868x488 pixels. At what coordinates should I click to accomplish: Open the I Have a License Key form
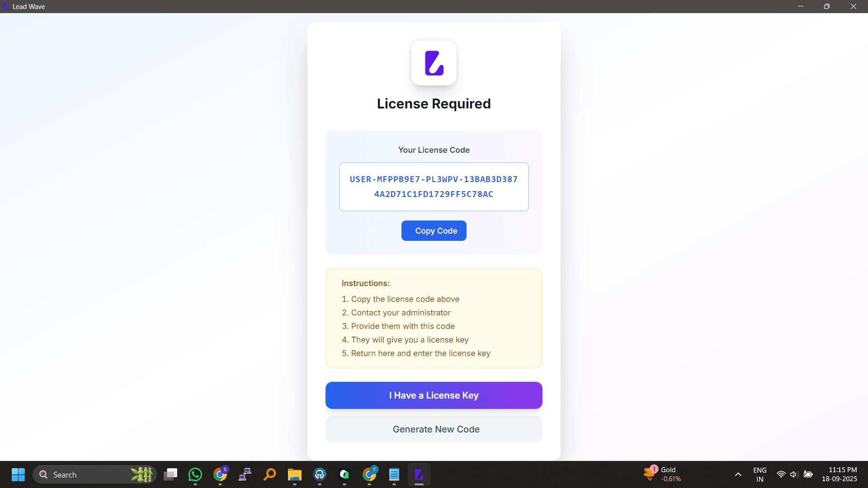tap(434, 395)
